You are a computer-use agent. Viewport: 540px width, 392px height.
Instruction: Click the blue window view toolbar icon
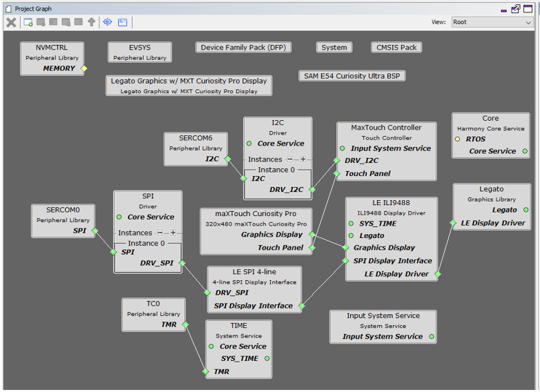(x=123, y=22)
